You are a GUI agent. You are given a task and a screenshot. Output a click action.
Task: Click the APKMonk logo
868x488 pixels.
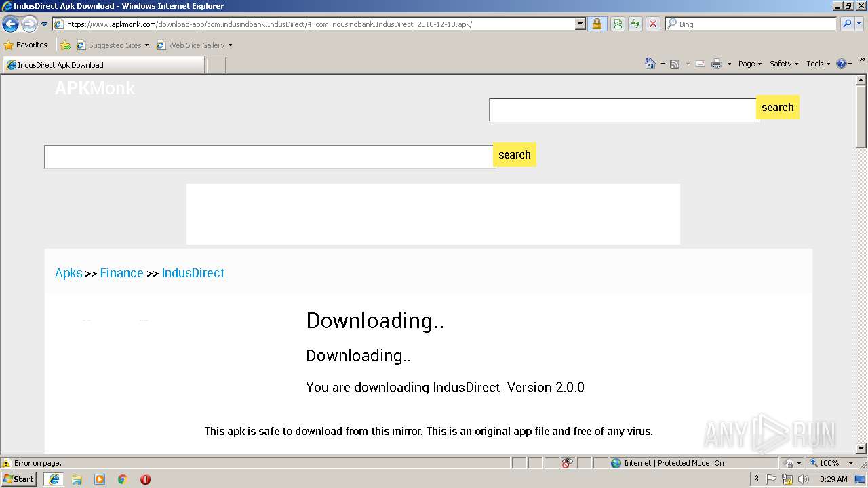[x=95, y=88]
